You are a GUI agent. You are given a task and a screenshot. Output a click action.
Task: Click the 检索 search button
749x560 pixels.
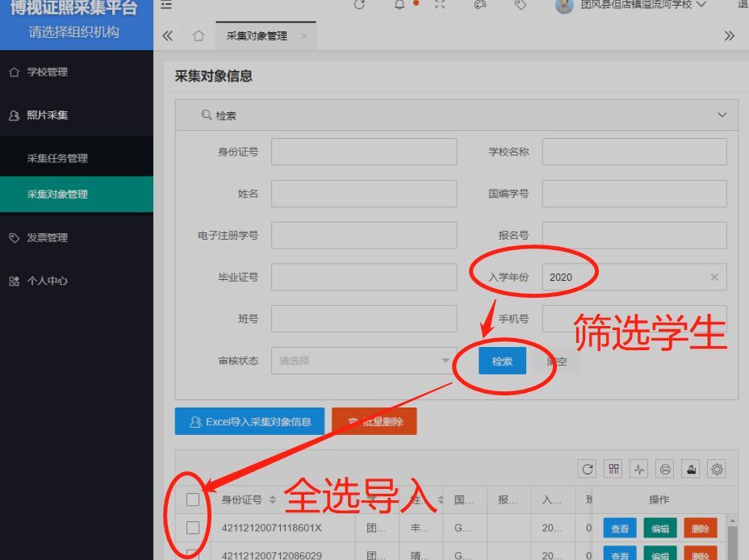tap(502, 360)
